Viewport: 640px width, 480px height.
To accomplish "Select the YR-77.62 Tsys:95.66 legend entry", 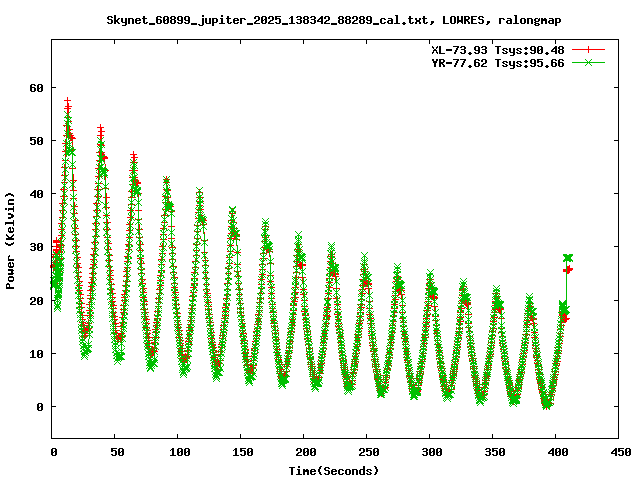I will 498,63.
